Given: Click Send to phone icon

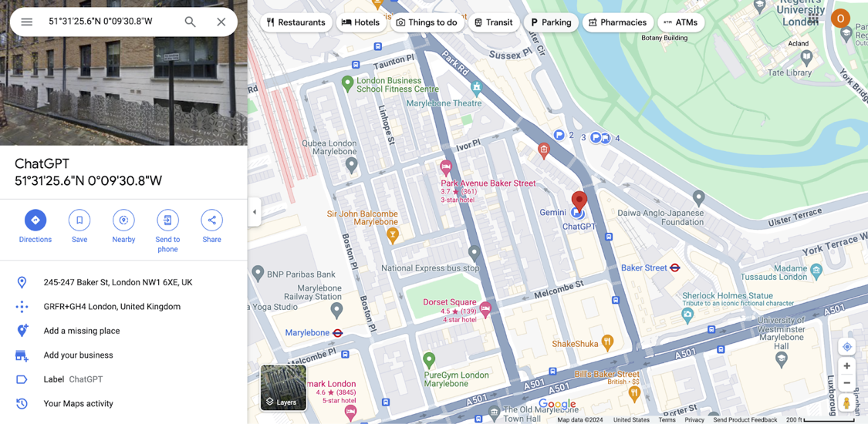Looking at the screenshot, I should (x=167, y=220).
